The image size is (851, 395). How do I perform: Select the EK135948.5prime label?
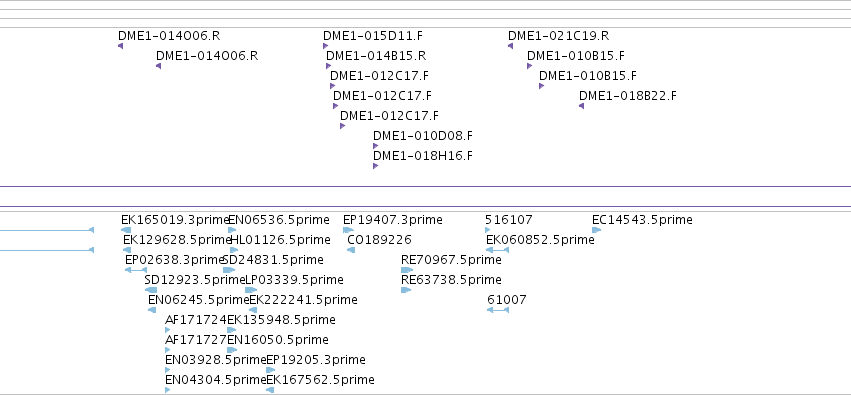281,320
